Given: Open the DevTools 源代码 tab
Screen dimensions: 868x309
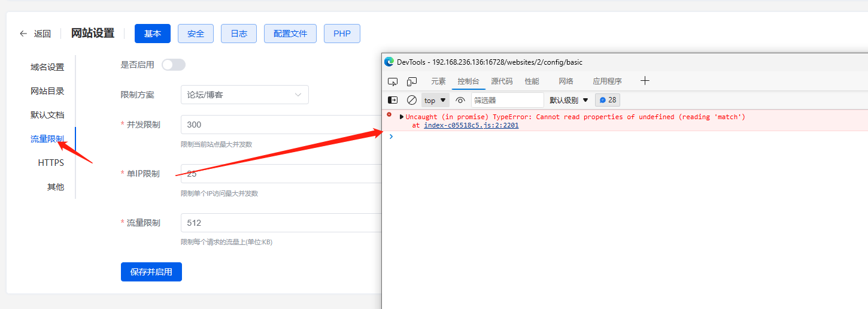Looking at the screenshot, I should coord(502,81).
